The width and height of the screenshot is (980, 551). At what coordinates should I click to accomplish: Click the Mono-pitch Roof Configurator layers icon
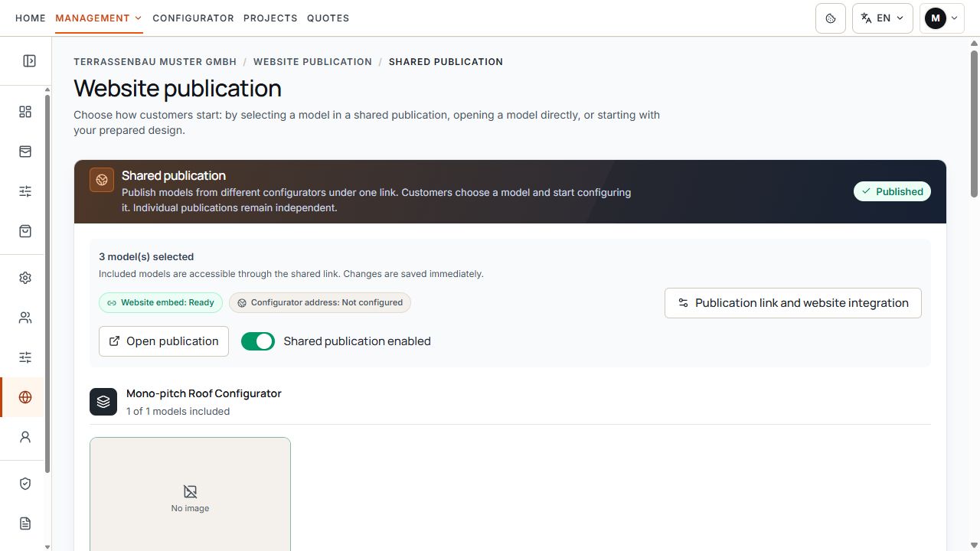[103, 402]
